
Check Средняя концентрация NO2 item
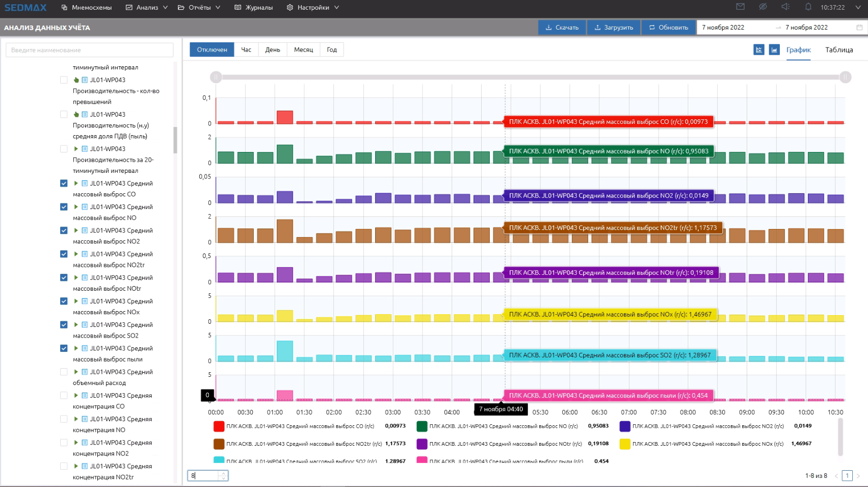click(x=64, y=443)
